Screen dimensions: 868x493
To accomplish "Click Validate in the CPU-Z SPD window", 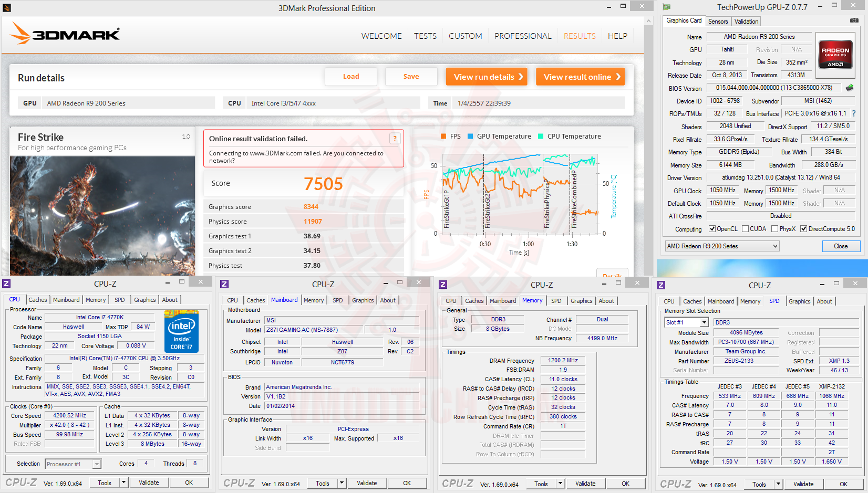I will [803, 484].
